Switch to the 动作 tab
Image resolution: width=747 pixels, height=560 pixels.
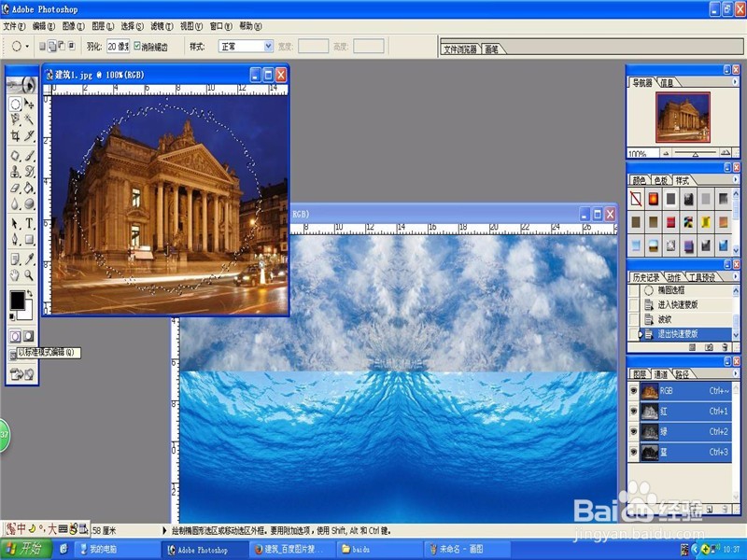pos(673,277)
